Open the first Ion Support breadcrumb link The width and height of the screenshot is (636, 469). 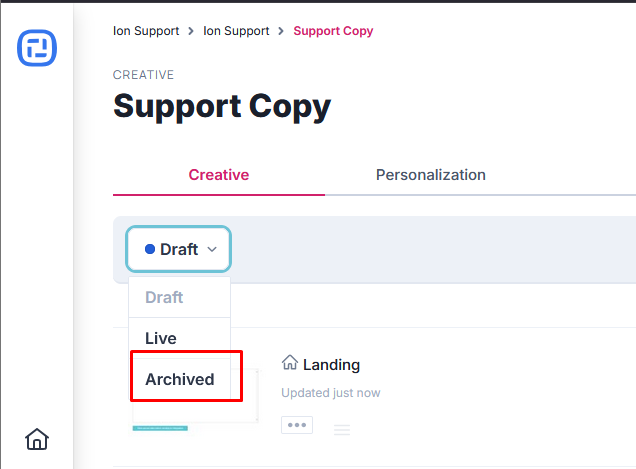pyautogui.click(x=146, y=31)
